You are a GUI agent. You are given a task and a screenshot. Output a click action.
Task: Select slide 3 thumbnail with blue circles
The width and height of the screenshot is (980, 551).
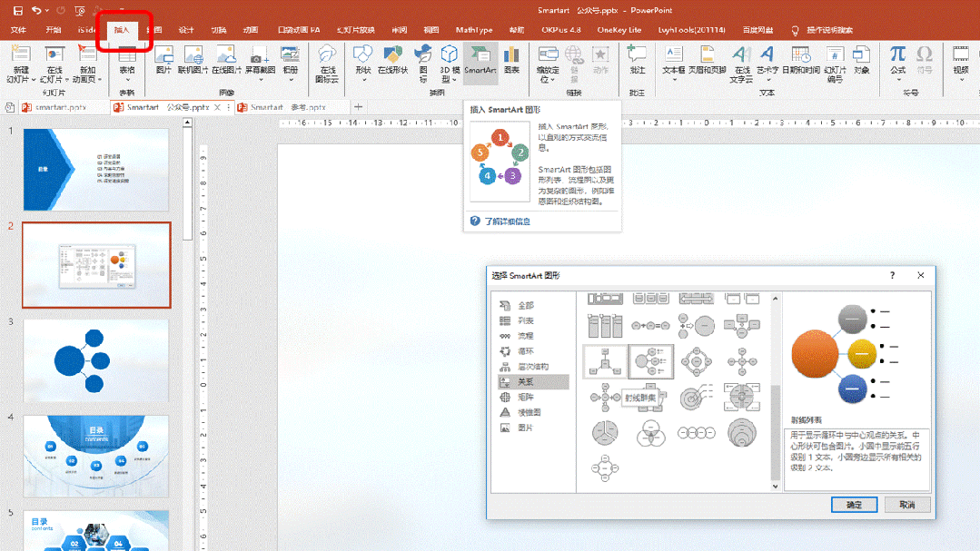96,360
